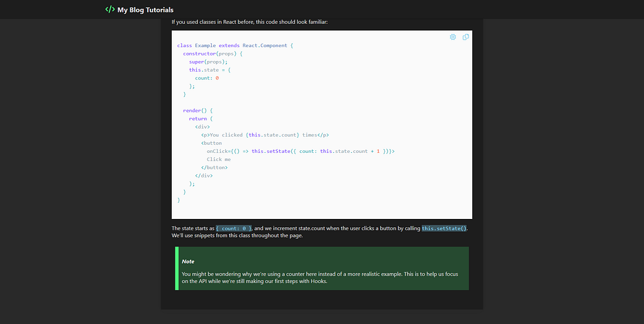644x324 pixels.
Task: Click the 'You clicked' paragraph code line
Action: [x=265, y=135]
